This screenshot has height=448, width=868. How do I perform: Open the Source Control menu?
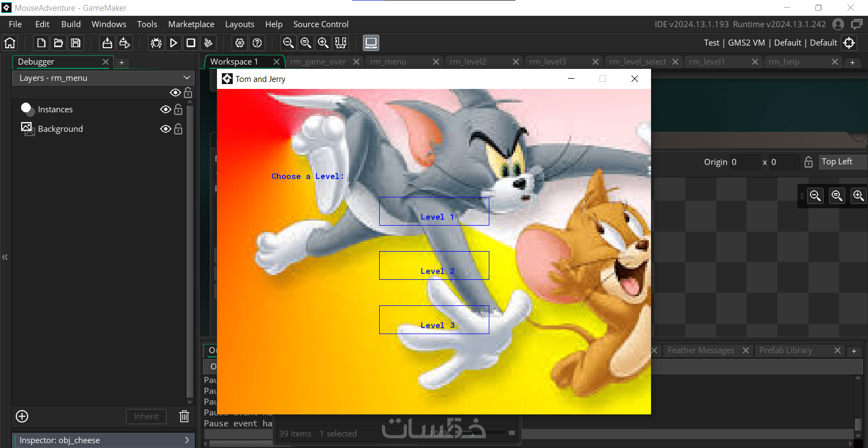[321, 24]
